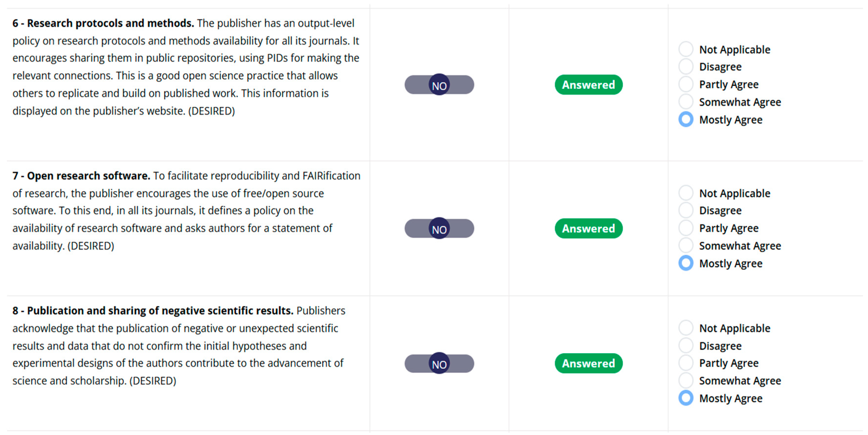Pick Somewhat Agree for question 8
Viewport: 868px width, 435px height.
[x=686, y=381]
